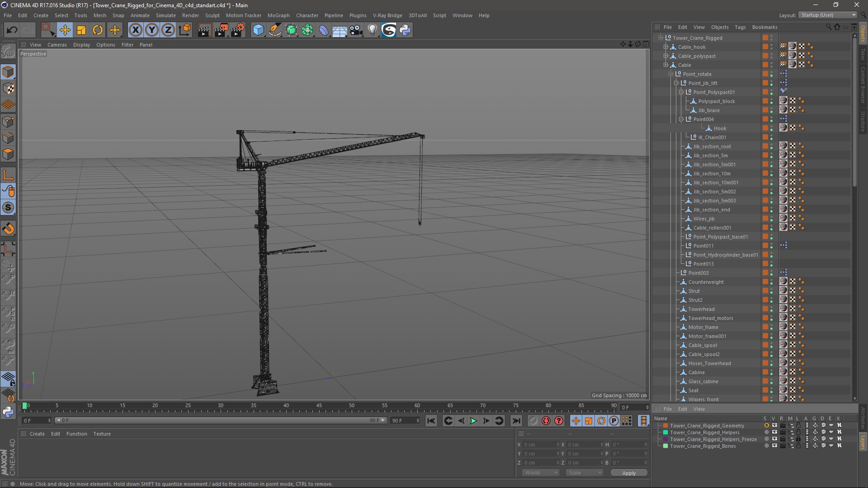Open the Material manager Texture menu
The width and height of the screenshot is (868, 488).
tap(102, 434)
